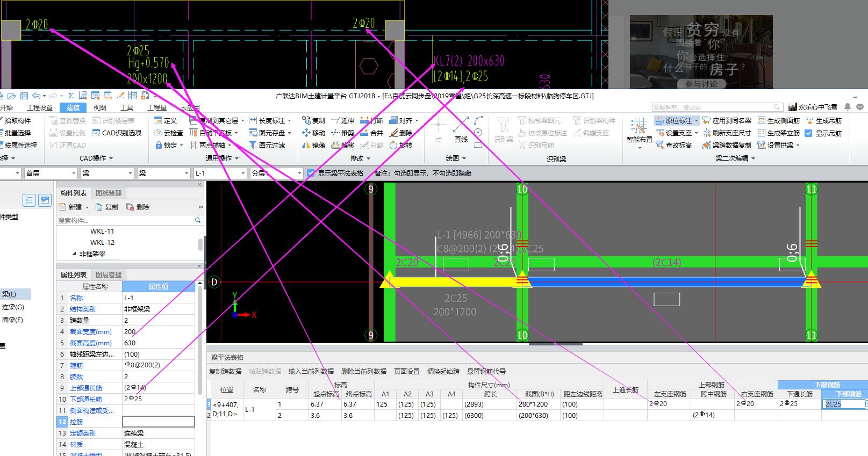The width and height of the screenshot is (868, 456).
Task: Save project with the floppy disk icon
Action: click(x=24, y=96)
